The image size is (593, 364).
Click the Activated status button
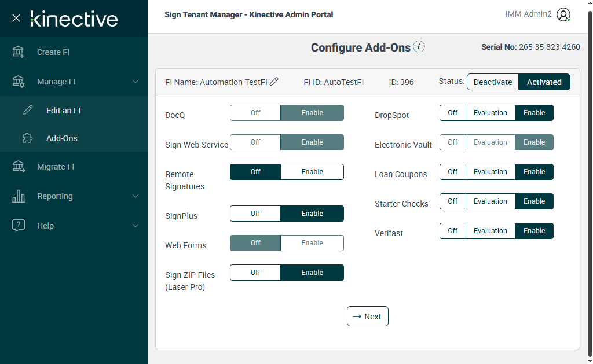544,82
